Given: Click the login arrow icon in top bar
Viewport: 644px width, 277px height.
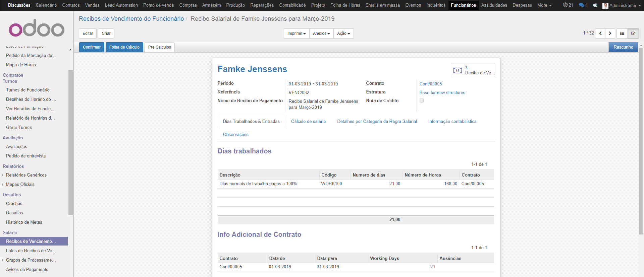Looking at the screenshot, I should tap(595, 5).
